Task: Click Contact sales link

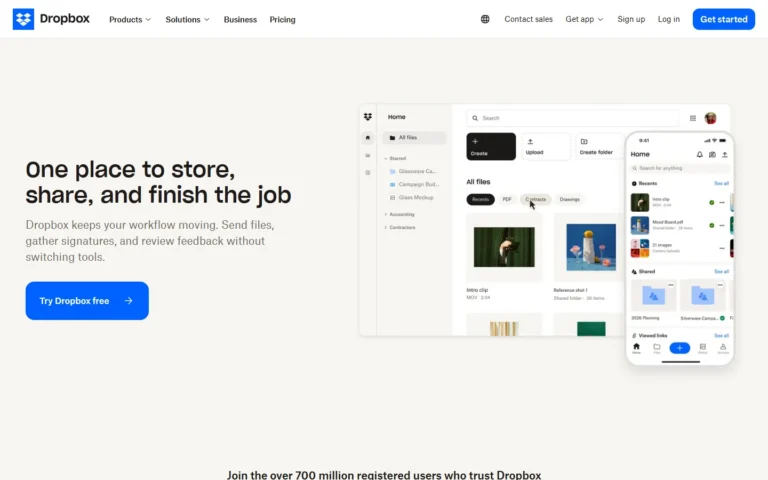Action: 528,19
